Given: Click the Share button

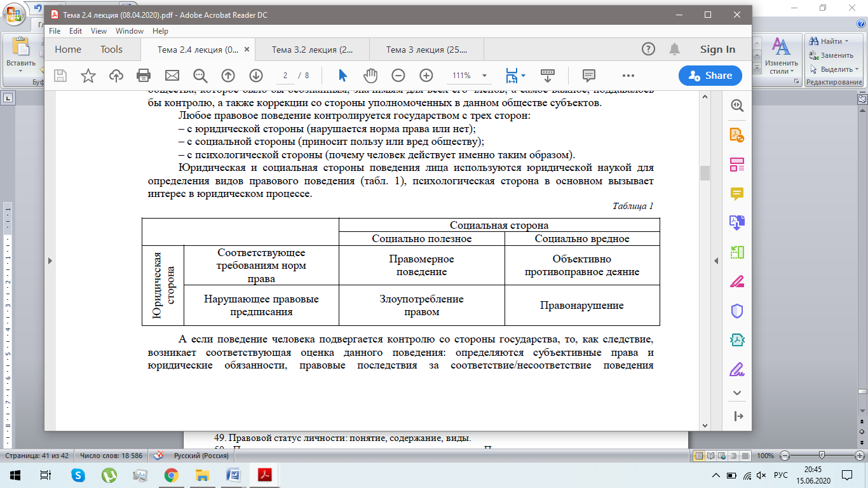Looking at the screenshot, I should click(x=710, y=76).
